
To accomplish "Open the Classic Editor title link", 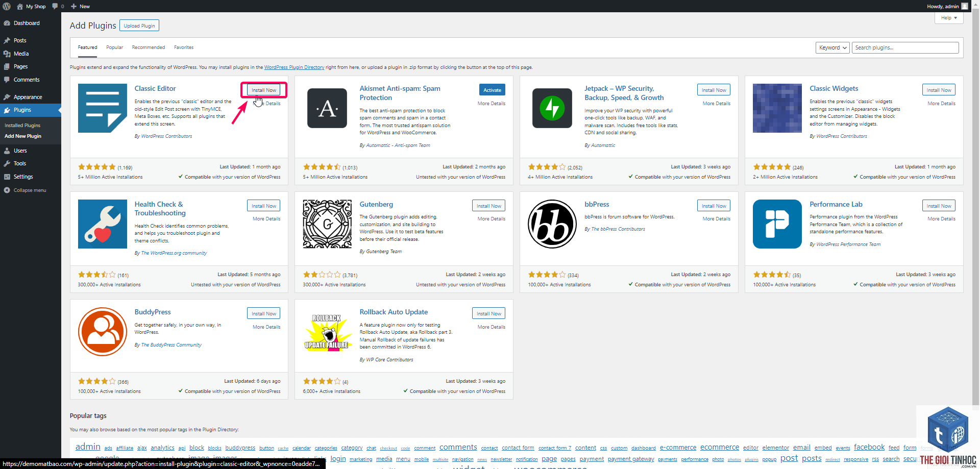I will (x=155, y=88).
